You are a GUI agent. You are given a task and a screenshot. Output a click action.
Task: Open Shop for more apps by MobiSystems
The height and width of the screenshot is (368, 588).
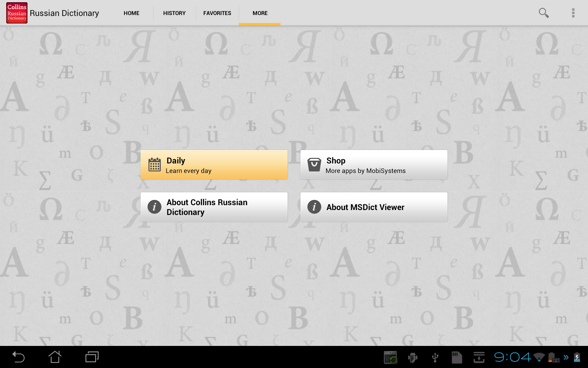(374, 165)
